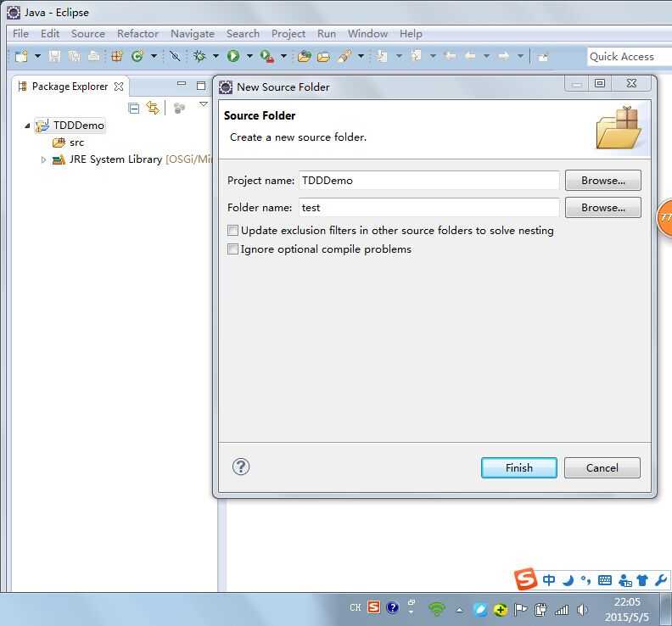Click the Project name text field
The image size is (672, 626).
tap(428, 181)
